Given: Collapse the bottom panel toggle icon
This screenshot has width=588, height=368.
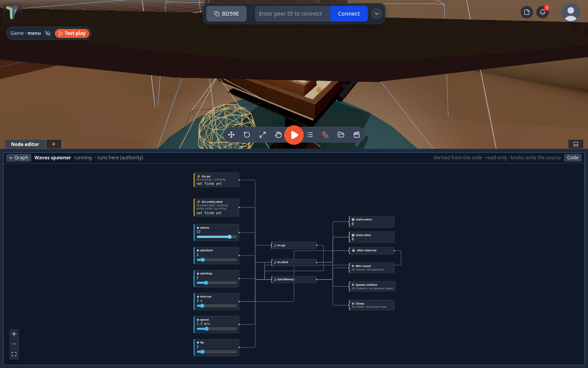Looking at the screenshot, I should click(576, 144).
